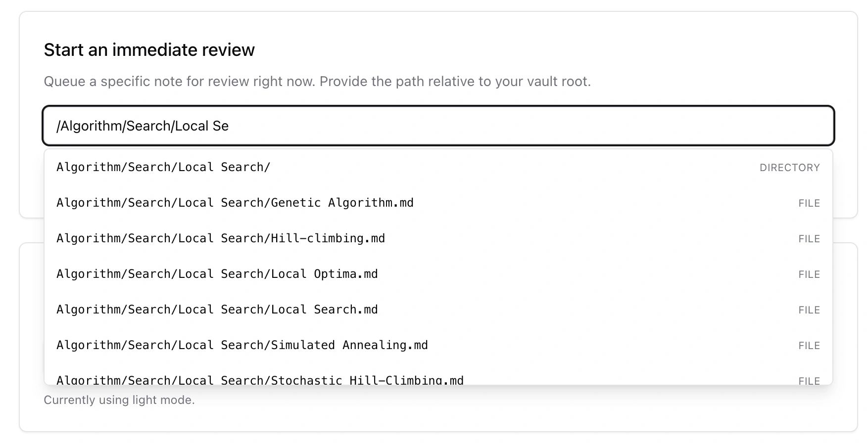This screenshot has width=868, height=444.
Task: Click FILE tag beside Local Optima.md
Action: click(809, 274)
